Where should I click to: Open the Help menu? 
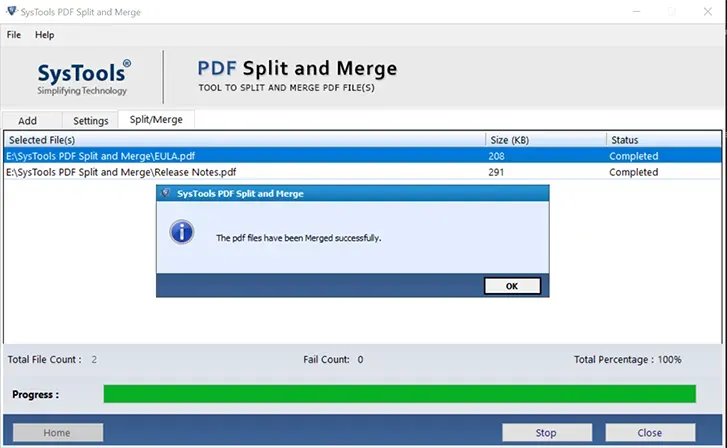(x=45, y=35)
